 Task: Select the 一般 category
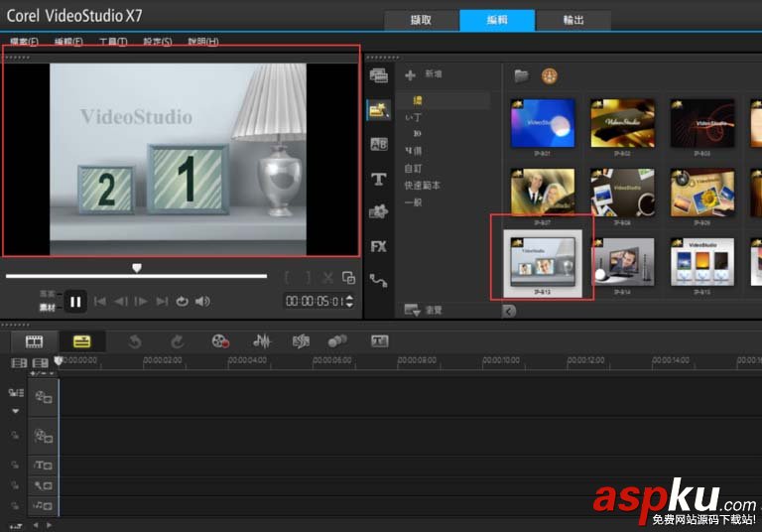click(x=413, y=202)
